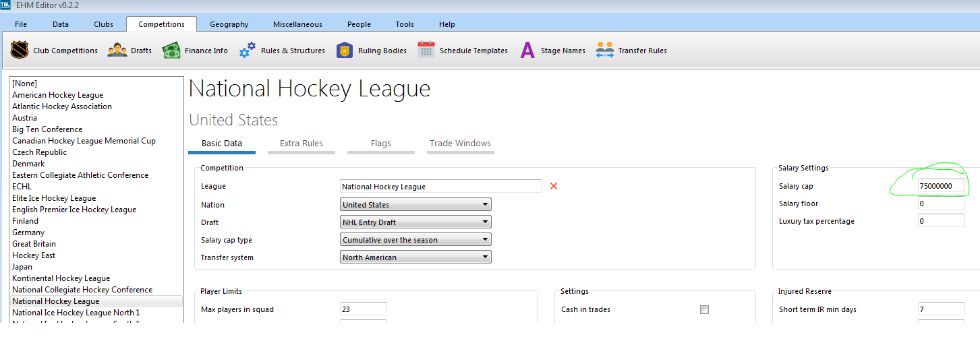Open Stage Names
Viewport: 980px width, 343px height.
pos(552,51)
